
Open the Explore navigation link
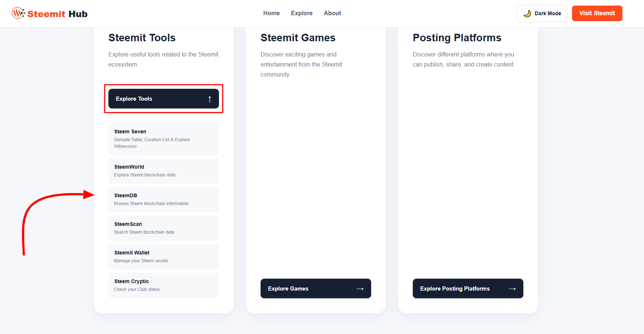[302, 13]
